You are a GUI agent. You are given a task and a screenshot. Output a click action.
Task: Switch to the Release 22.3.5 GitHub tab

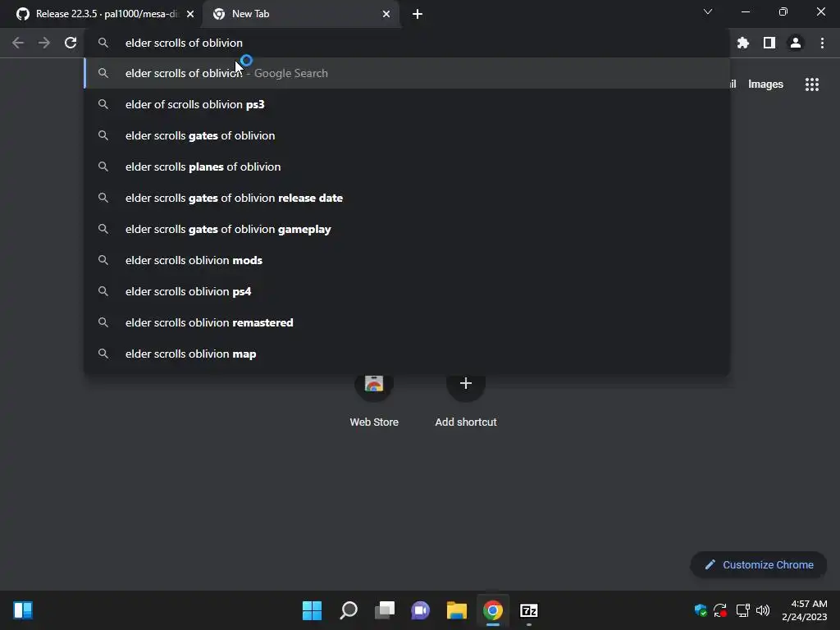click(101, 14)
